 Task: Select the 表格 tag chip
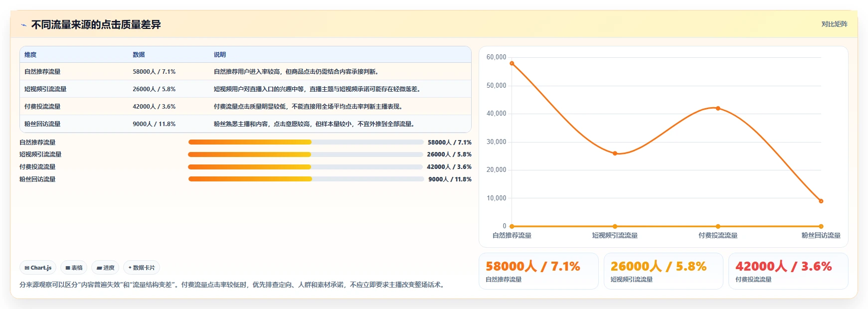74,268
